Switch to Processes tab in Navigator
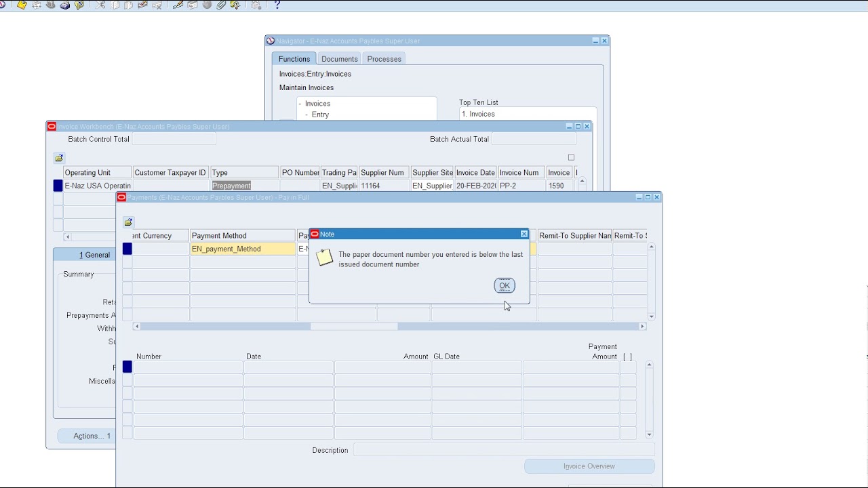Screen dimensions: 868x488 pyautogui.click(x=384, y=59)
